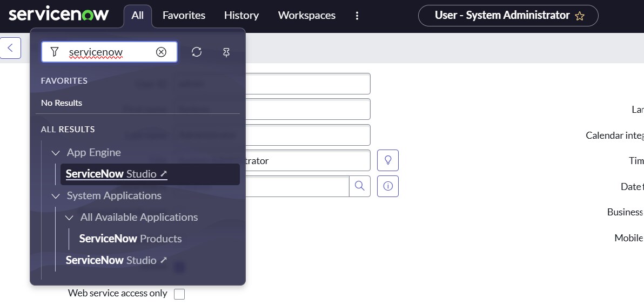Open the All menu tab
This screenshot has width=644, height=305.
(138, 16)
